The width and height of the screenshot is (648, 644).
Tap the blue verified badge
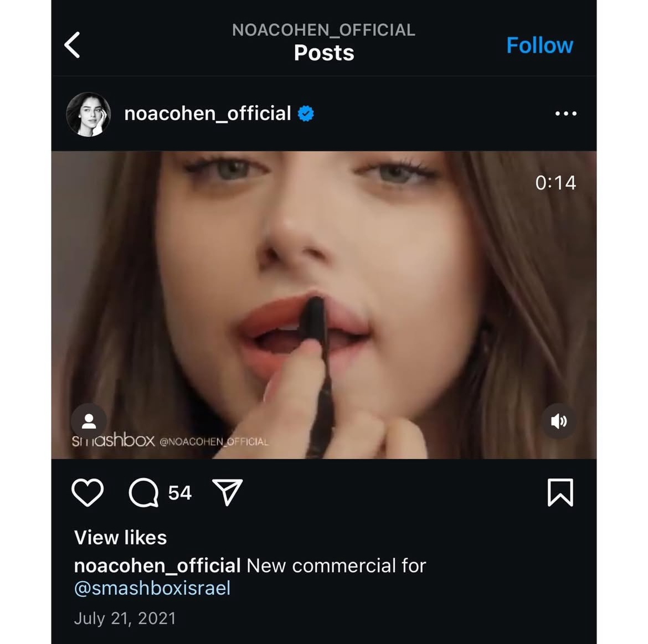[x=306, y=114]
